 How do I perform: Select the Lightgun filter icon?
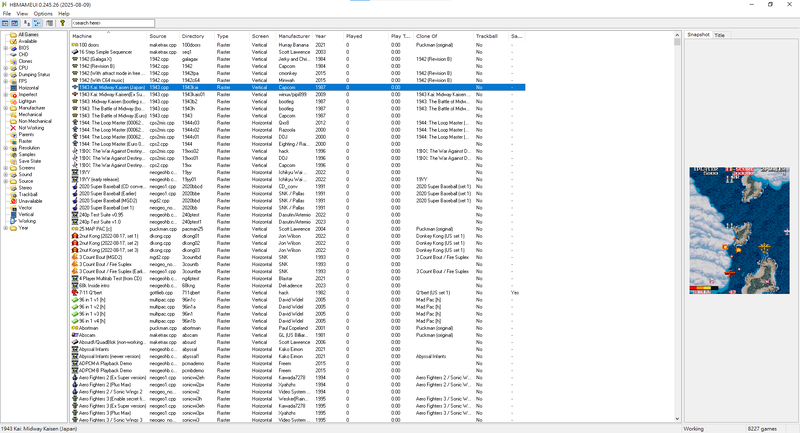(x=13, y=101)
